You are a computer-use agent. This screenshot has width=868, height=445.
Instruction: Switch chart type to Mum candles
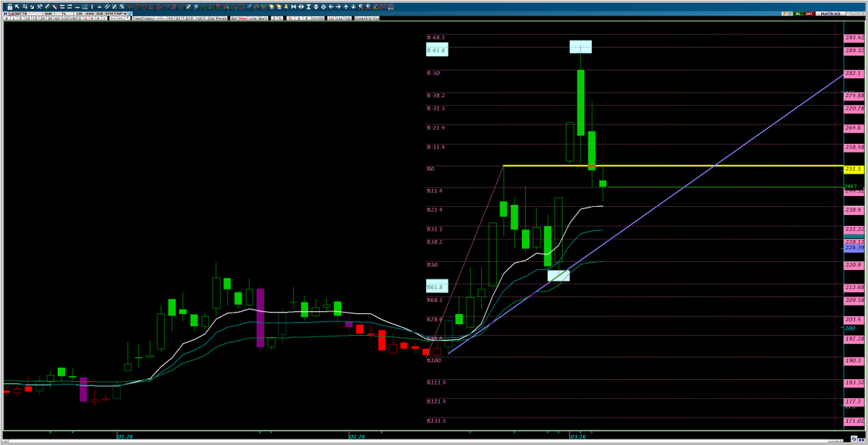click(x=243, y=18)
